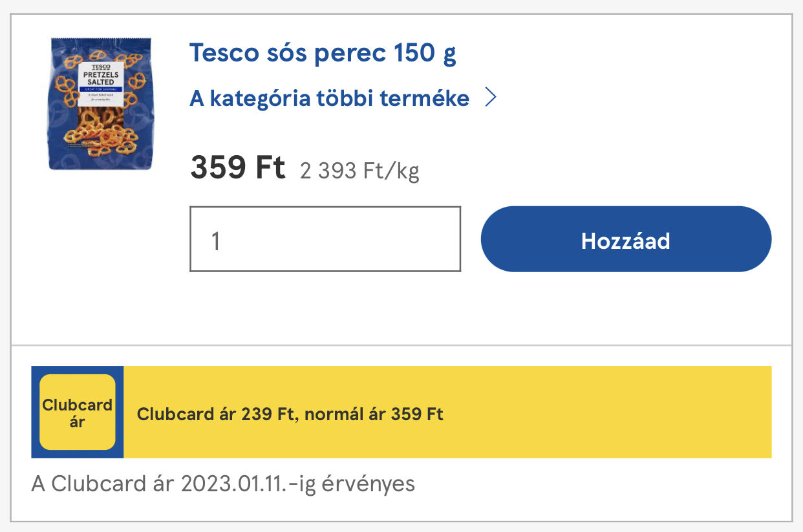The height and width of the screenshot is (532, 803).
Task: Click the bold 359 Ft price
Action: click(x=237, y=168)
